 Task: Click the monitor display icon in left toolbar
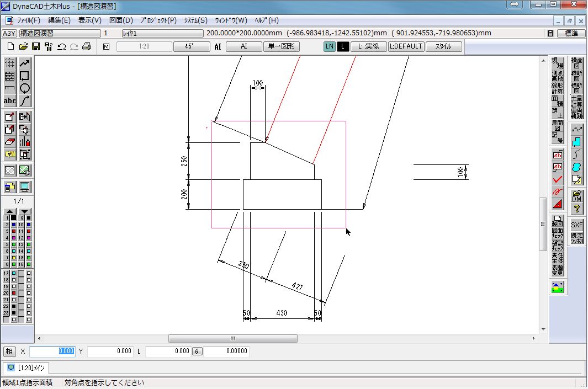[25, 186]
